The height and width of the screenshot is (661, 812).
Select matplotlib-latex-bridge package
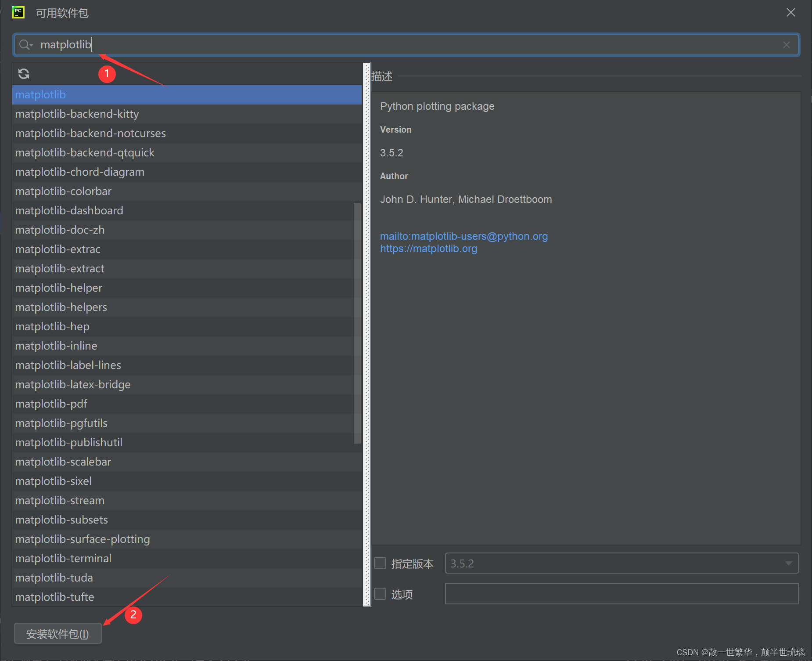point(187,385)
